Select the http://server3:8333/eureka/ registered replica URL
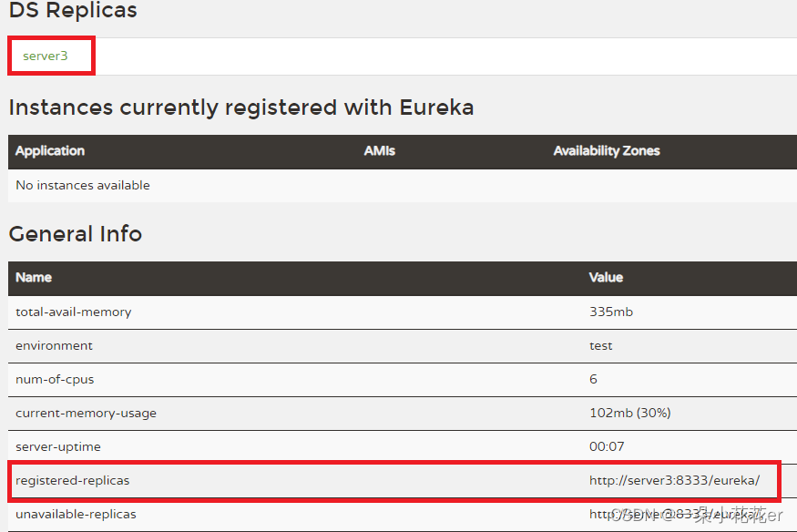797x532 pixels. click(675, 480)
